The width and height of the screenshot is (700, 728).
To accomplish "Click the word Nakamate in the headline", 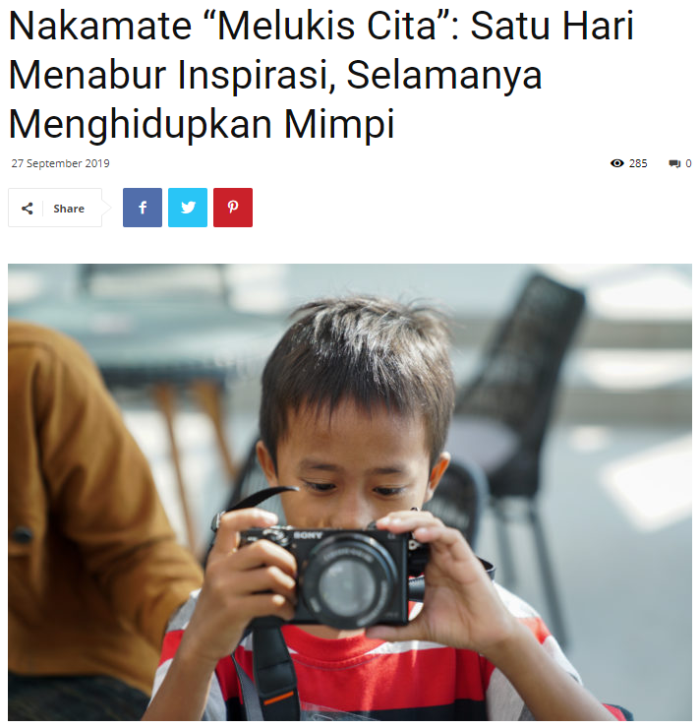I will 100,26.
